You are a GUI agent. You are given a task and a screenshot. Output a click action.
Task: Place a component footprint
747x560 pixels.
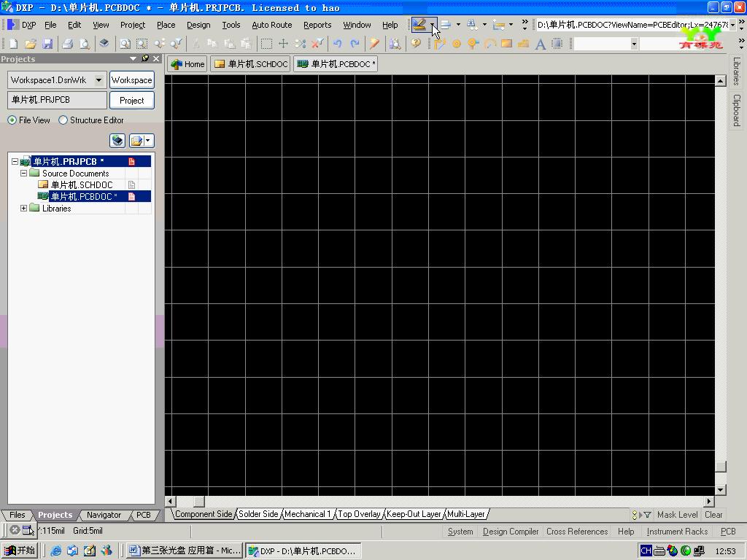(x=557, y=44)
